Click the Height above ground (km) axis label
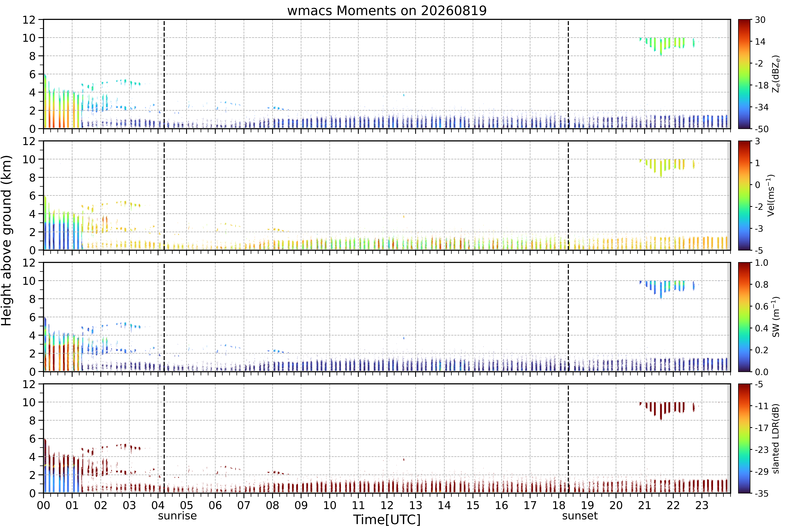 [x=7, y=240]
